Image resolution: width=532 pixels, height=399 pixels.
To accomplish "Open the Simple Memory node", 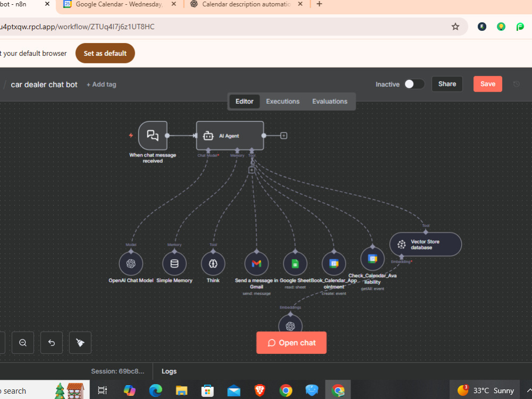I will pyautogui.click(x=174, y=264).
